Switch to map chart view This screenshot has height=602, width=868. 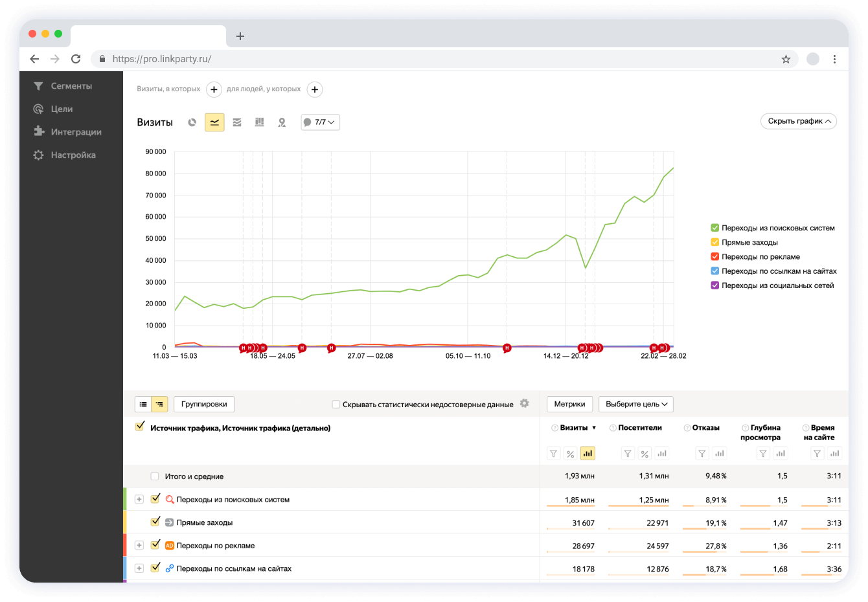(x=282, y=122)
